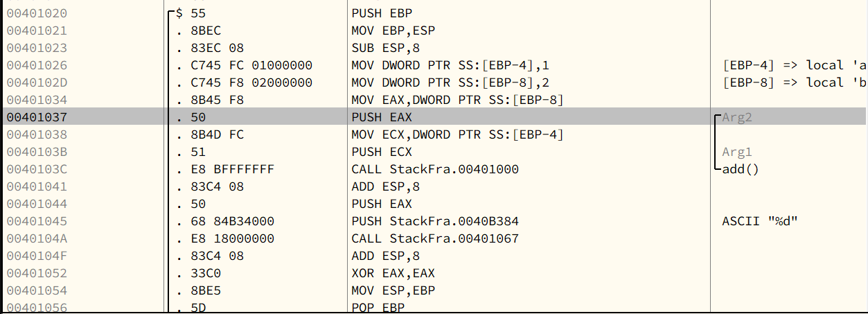Click the CALL StackFra.00401067 instruction
The width and height of the screenshot is (868, 314).
pos(435,238)
